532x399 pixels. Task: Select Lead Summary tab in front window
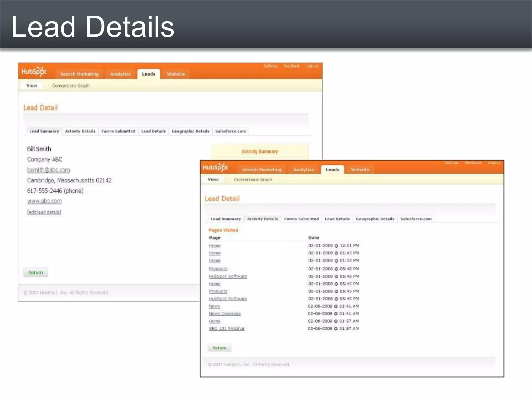225,219
